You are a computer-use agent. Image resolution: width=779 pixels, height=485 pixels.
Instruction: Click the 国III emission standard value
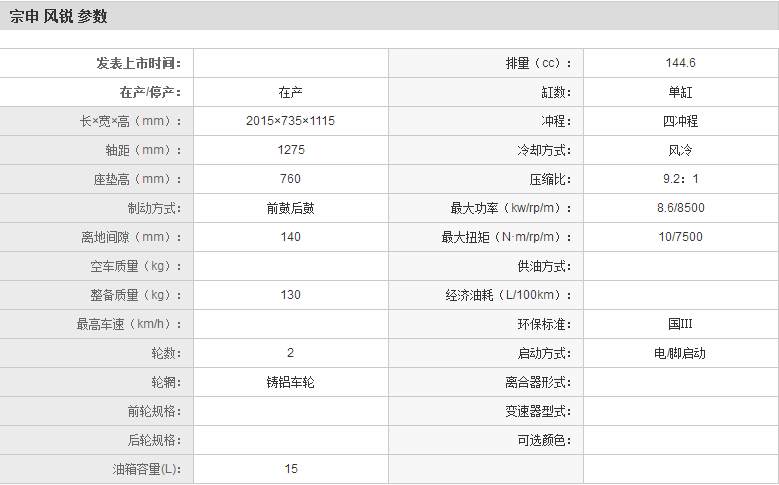coord(680,324)
